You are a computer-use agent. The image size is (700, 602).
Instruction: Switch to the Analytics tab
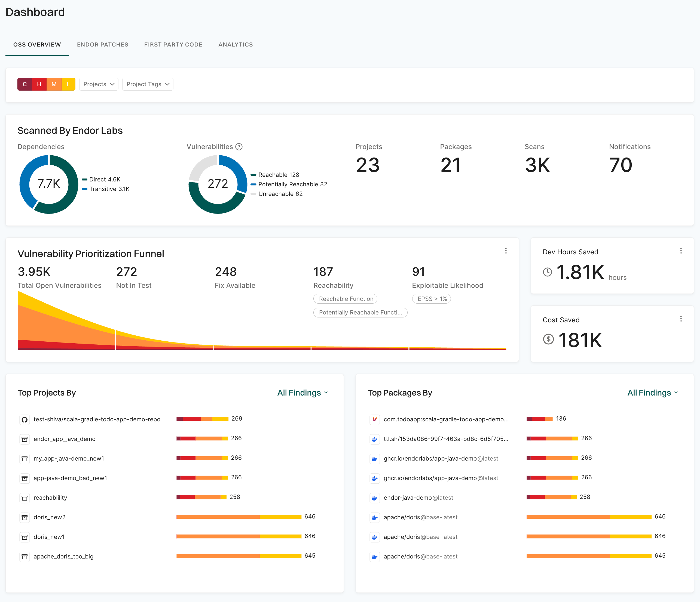[236, 45]
